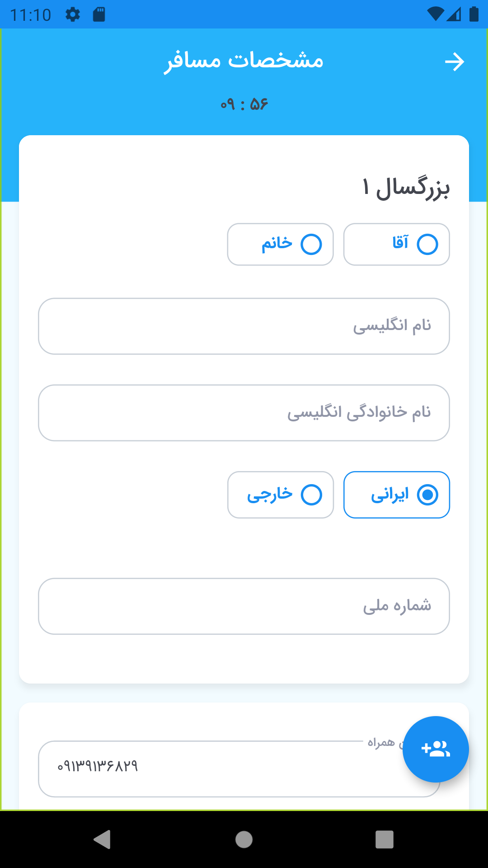Tap the battery icon in status bar

[x=474, y=14]
